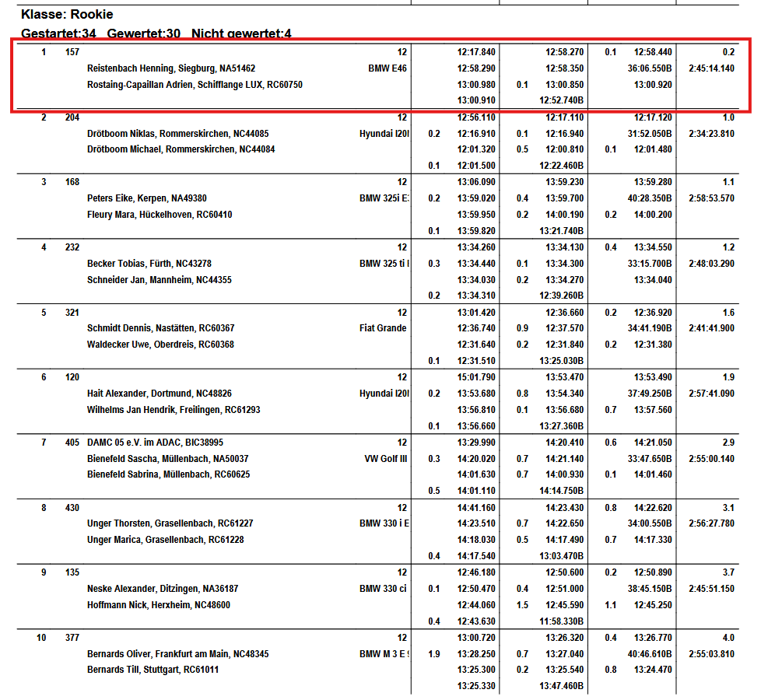The width and height of the screenshot is (768, 700).
Task: Click co-driver Rostaing-Capaillan Adrien entry
Action: coord(195,85)
